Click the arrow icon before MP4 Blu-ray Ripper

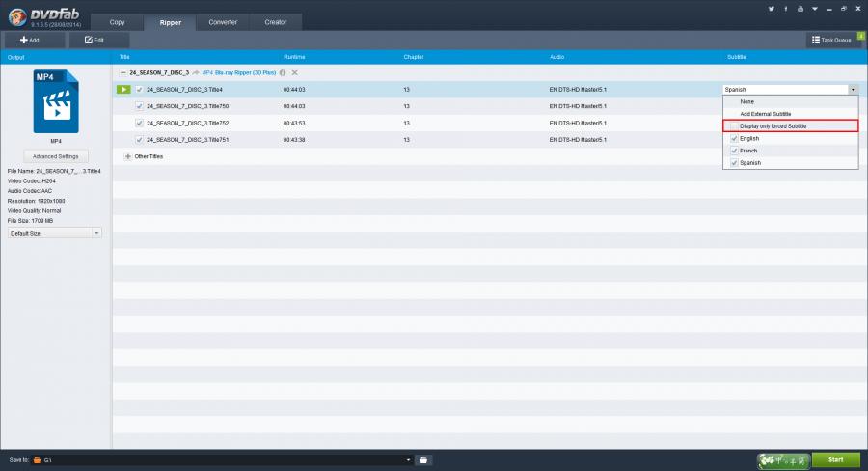[x=196, y=72]
